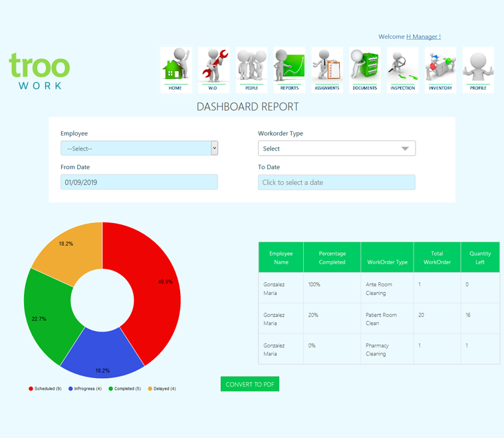Toggle Completed legend item in chart
Viewport: 504px width, 438px height.
[x=125, y=389]
